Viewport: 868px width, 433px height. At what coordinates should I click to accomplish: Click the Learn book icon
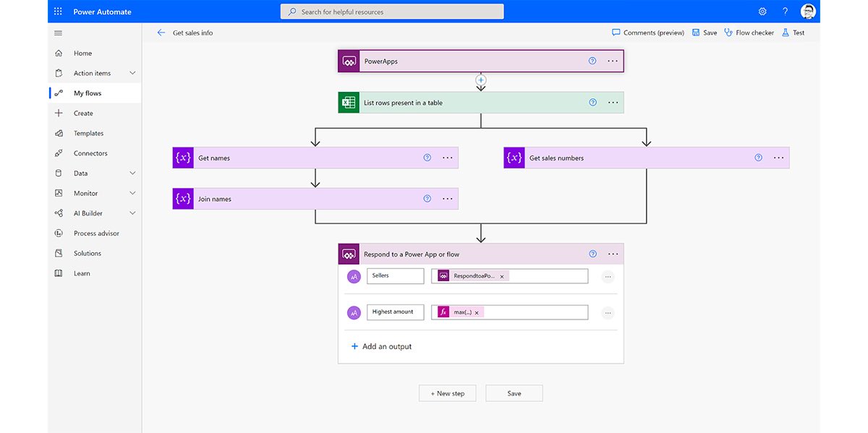click(x=59, y=273)
